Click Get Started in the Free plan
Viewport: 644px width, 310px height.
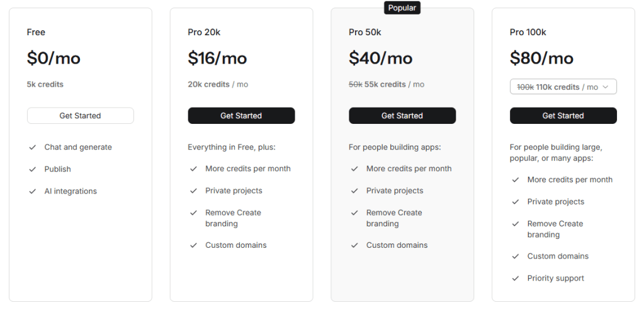[80, 116]
